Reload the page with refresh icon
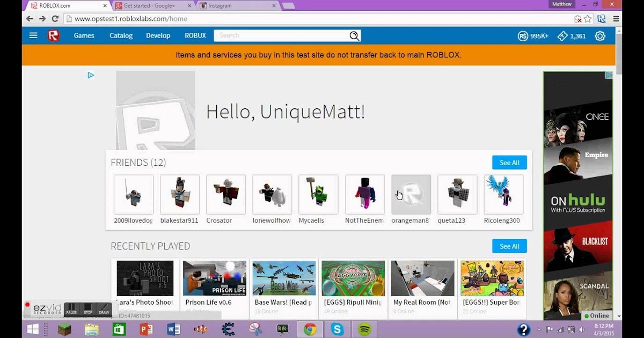The image size is (644, 338). point(55,19)
